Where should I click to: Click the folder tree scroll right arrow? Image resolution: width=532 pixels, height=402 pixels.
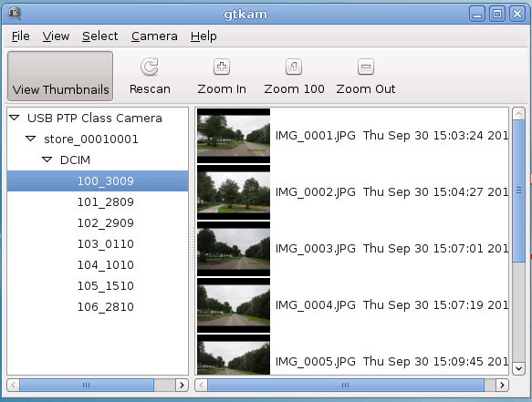(x=182, y=385)
